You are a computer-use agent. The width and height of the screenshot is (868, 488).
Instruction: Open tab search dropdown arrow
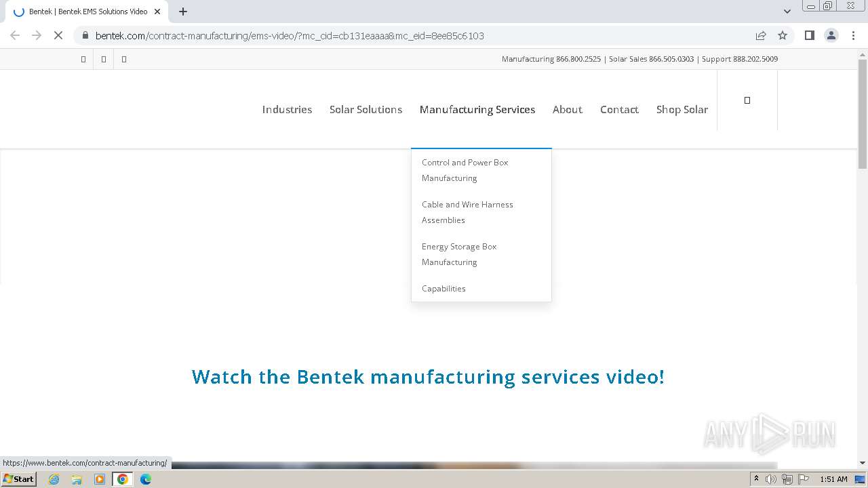(787, 12)
